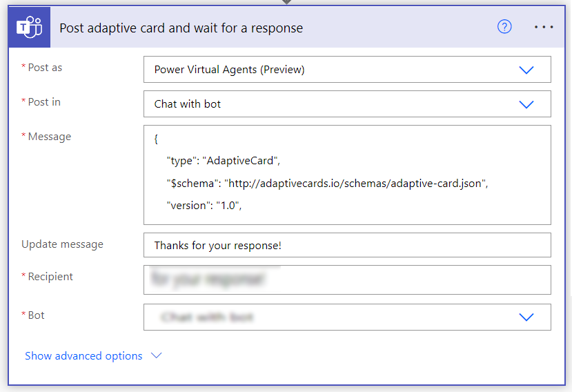572x392 pixels.
Task: Click the action title Post adaptive card
Action: click(x=181, y=28)
